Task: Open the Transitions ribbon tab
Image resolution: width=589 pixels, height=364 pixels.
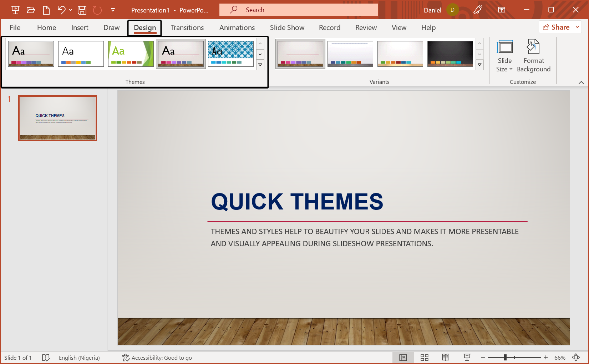Action: (x=187, y=27)
